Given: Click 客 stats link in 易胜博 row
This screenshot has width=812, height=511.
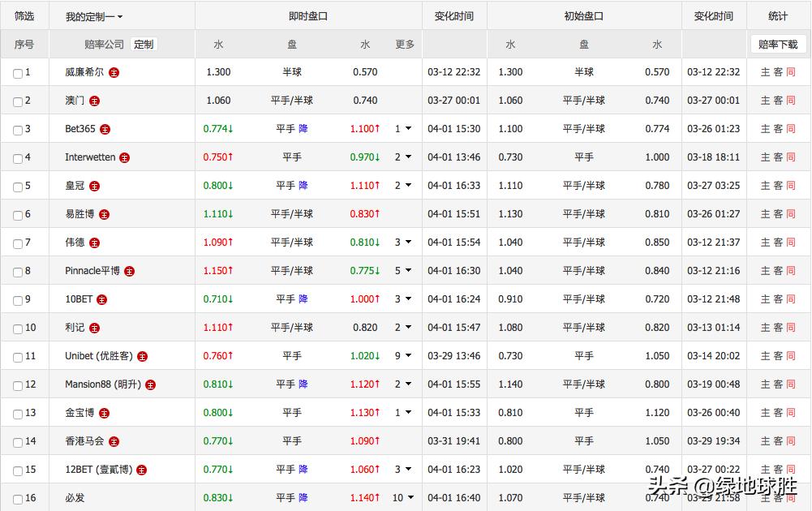Looking at the screenshot, I should pos(778,214).
